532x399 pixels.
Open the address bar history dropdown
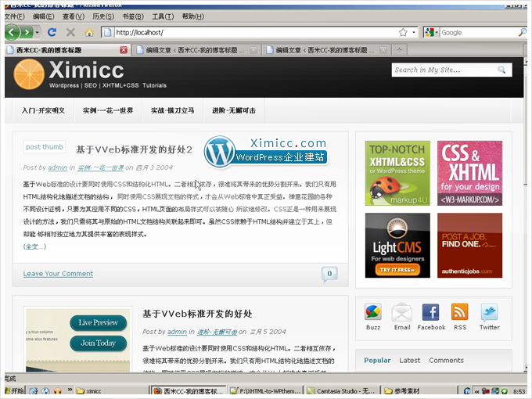[x=414, y=33]
